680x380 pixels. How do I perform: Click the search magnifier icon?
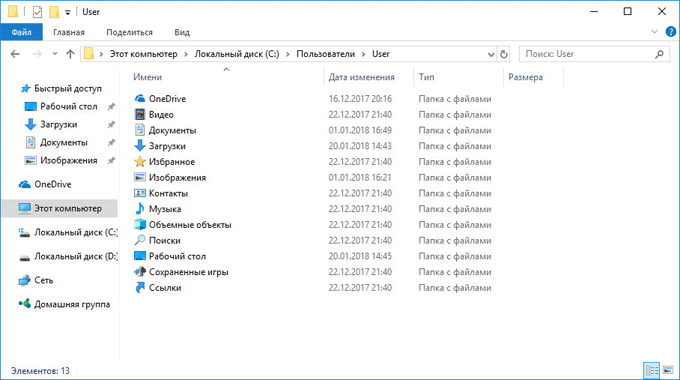click(x=660, y=54)
